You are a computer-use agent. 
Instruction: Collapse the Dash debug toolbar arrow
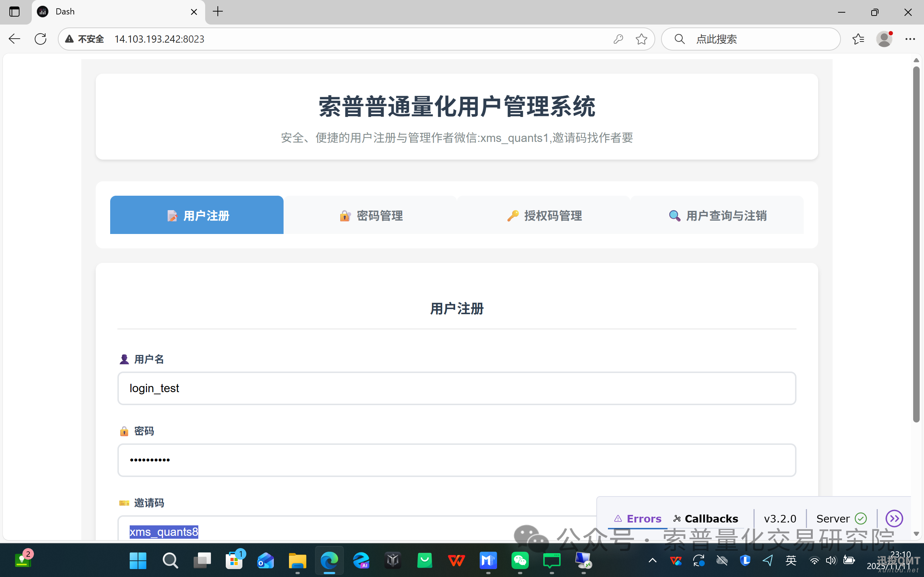click(x=894, y=518)
